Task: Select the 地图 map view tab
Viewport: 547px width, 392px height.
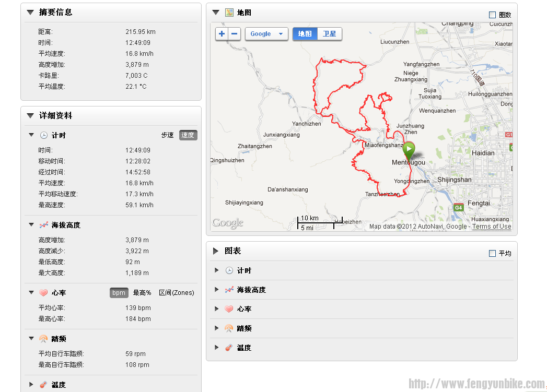Action: click(x=305, y=34)
